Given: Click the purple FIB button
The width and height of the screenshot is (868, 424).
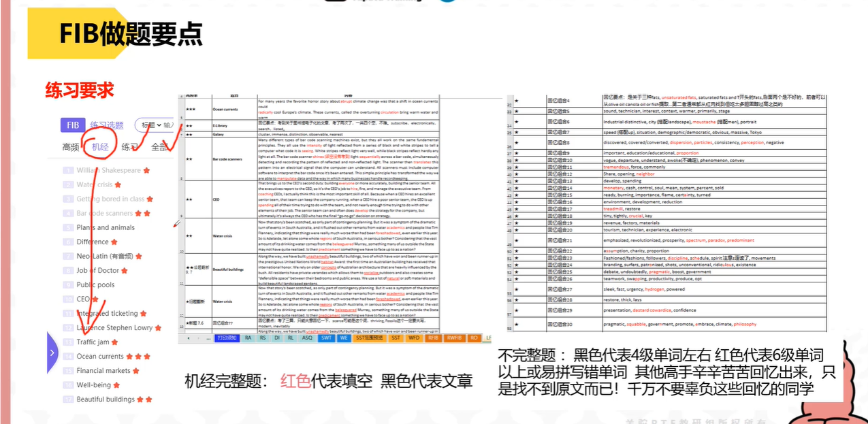Looking at the screenshot, I should pos(71,125).
